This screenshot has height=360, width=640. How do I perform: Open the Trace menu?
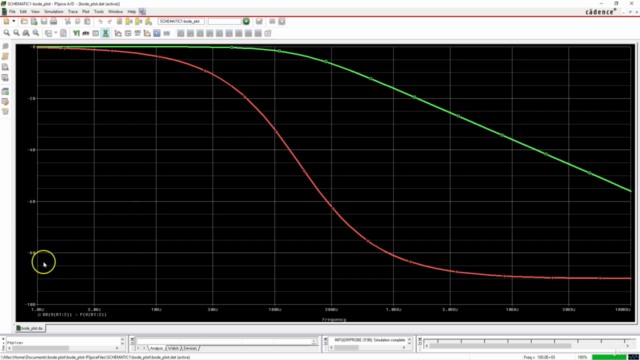[x=73, y=12]
